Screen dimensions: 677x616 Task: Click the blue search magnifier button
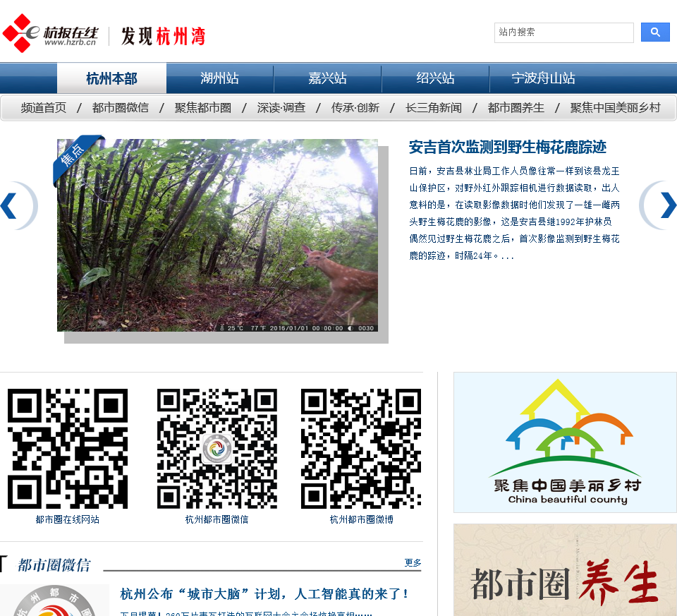(655, 32)
